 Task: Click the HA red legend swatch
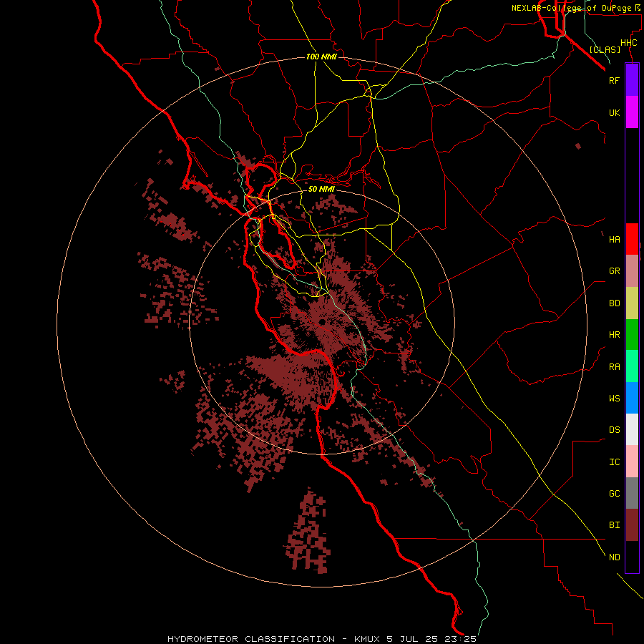click(632, 239)
